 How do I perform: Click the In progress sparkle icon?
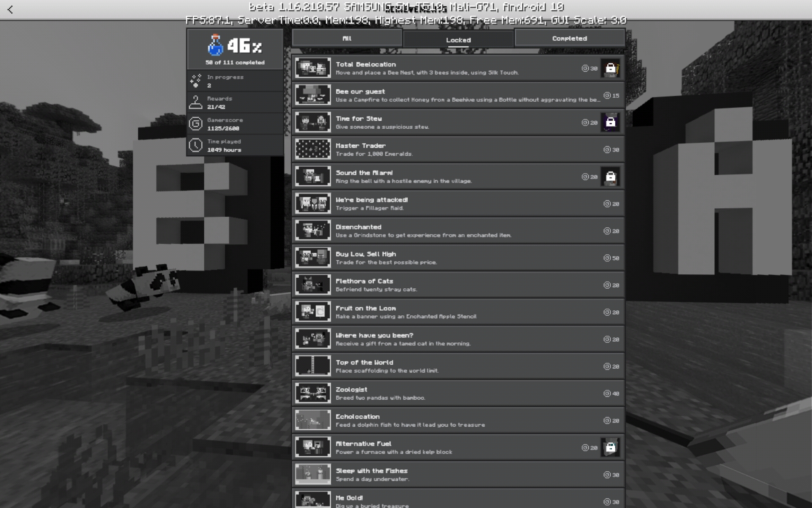(x=195, y=80)
